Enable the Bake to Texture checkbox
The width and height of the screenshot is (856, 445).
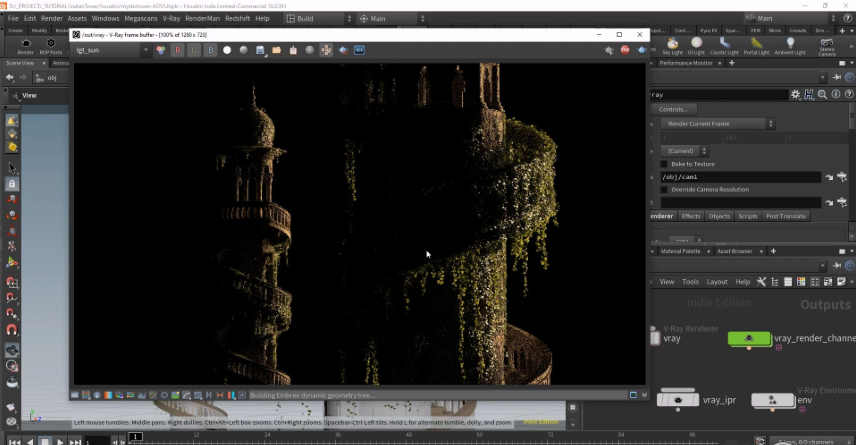[x=664, y=164]
